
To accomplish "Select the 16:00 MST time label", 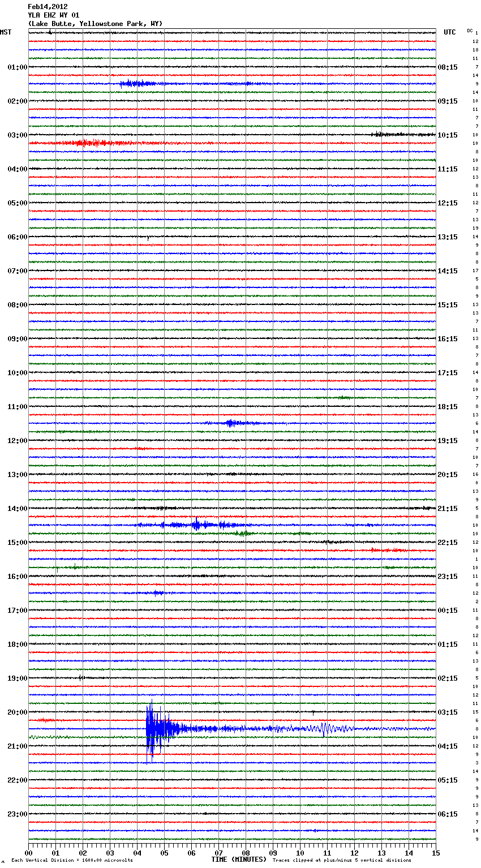I will [x=18, y=577].
